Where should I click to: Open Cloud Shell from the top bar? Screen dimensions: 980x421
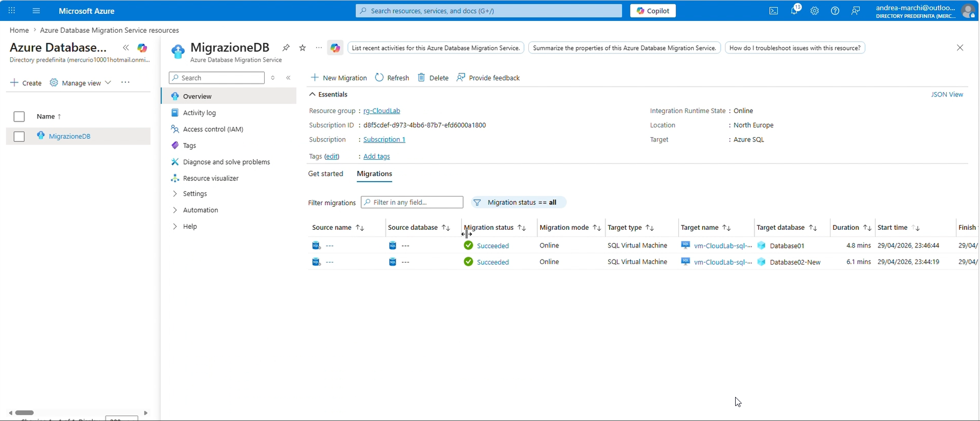tap(773, 11)
